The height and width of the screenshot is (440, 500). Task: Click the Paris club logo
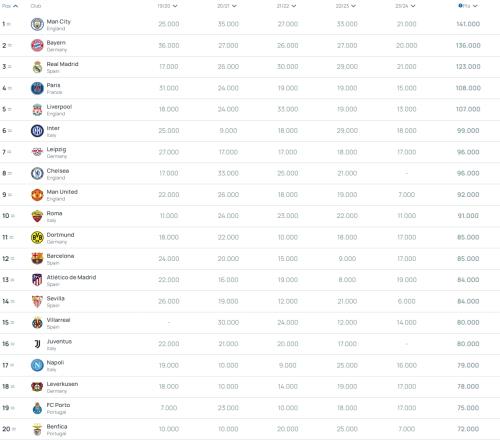(37, 88)
